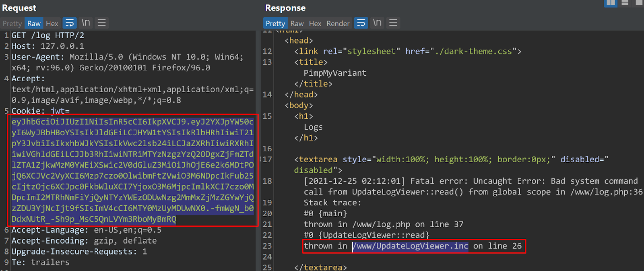Click the 'Accept-Language: en-US,en;q=0.5' line
The width and height of the screenshot is (644, 271).
(x=87, y=230)
